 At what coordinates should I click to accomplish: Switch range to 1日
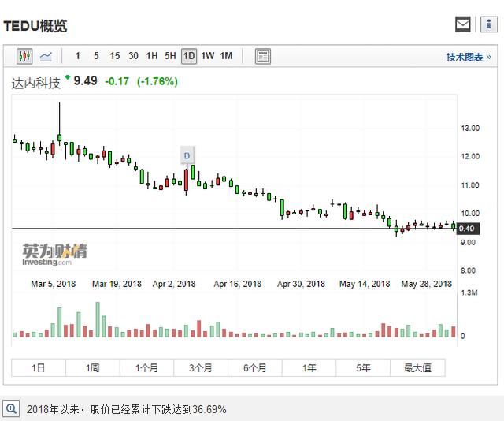tap(39, 367)
